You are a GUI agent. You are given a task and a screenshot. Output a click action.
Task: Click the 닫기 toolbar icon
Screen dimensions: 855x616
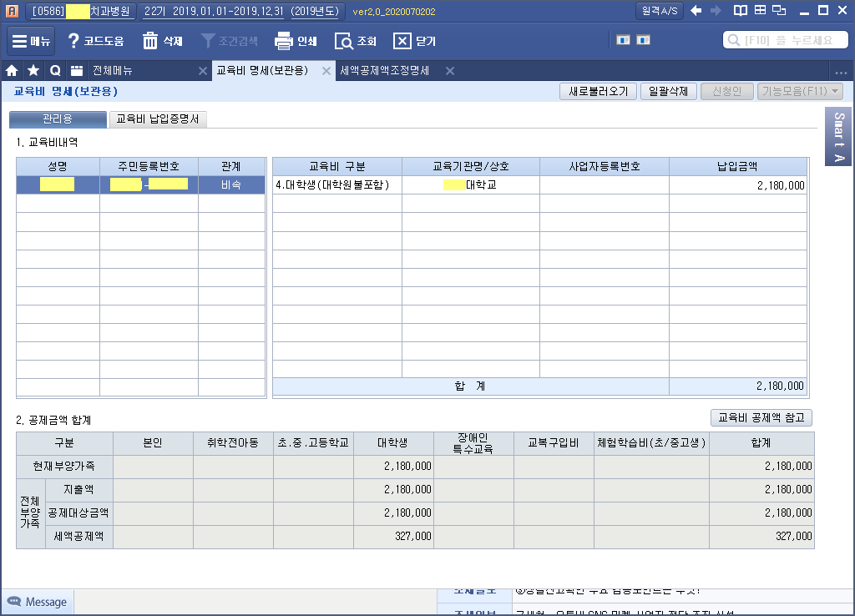(x=402, y=41)
